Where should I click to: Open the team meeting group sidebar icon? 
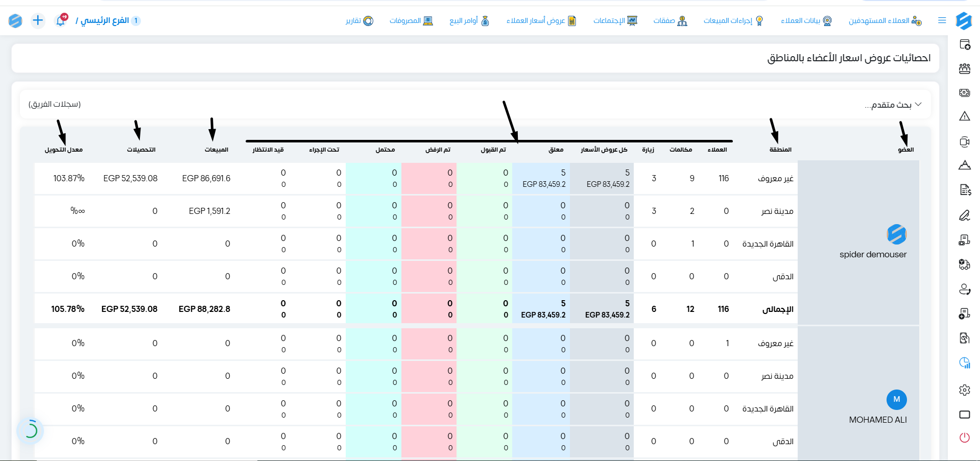pyautogui.click(x=965, y=69)
